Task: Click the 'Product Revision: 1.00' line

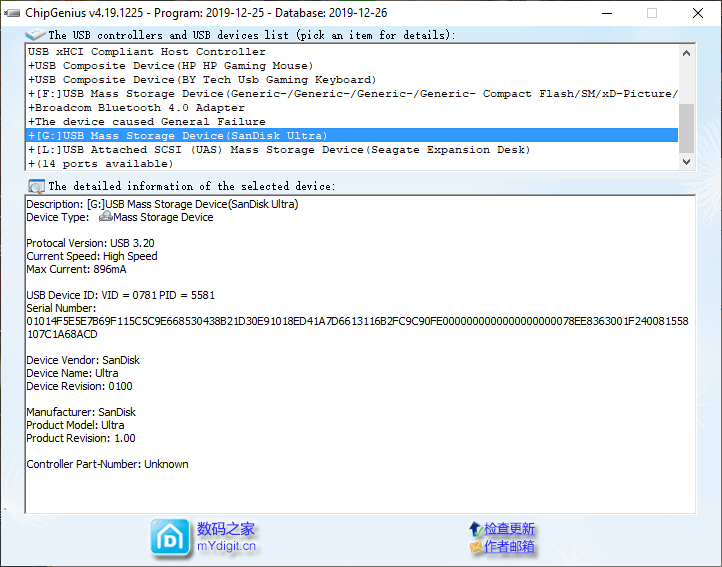Action: [81, 438]
